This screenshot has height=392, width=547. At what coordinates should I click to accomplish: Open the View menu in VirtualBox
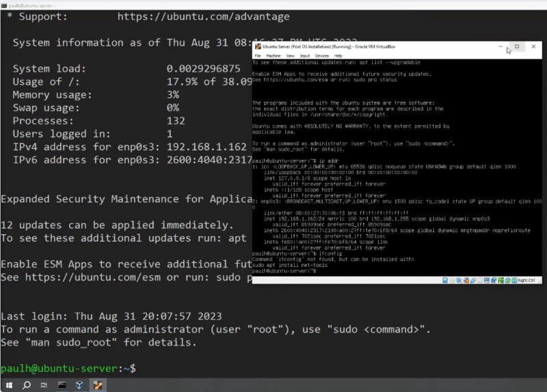290,55
